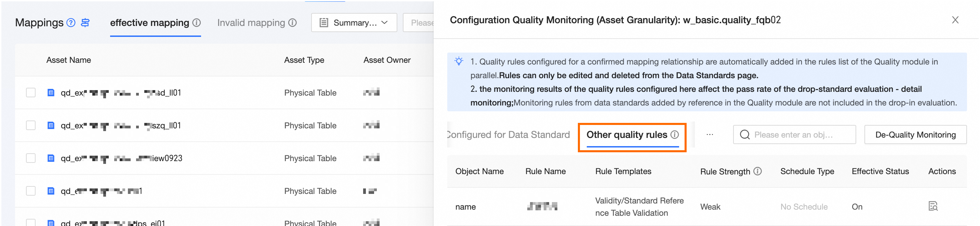Click De-Quality Monitoring button
The image size is (980, 226).
coord(915,135)
